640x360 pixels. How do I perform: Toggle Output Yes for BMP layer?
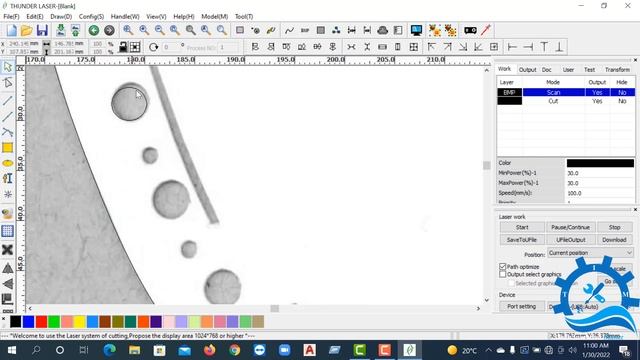(x=597, y=92)
